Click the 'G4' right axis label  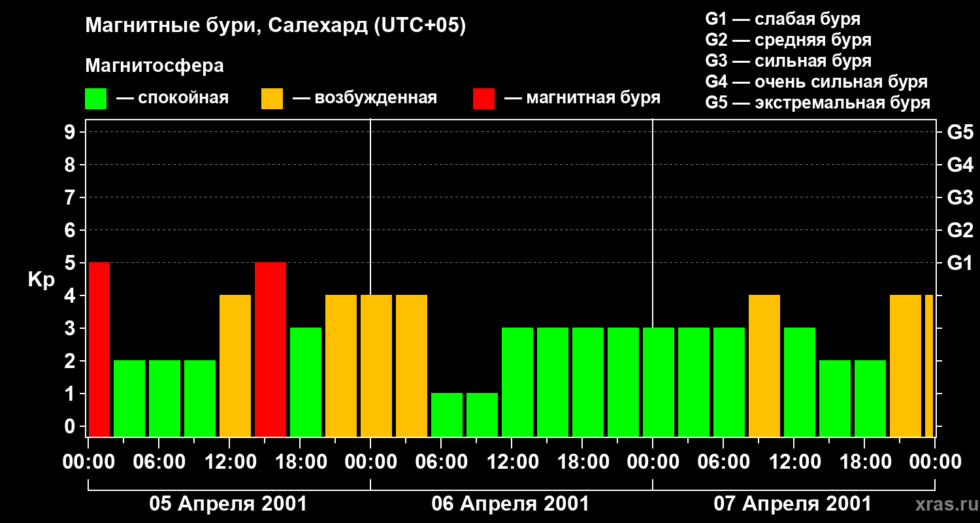click(960, 165)
